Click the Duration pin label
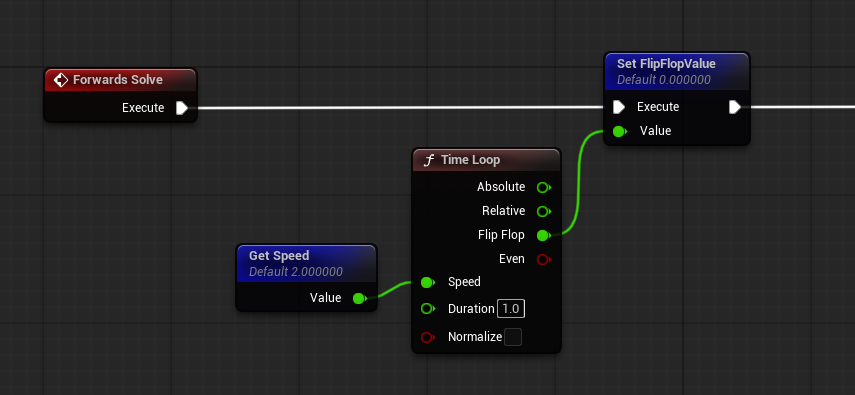The height and width of the screenshot is (395, 855). [x=471, y=309]
